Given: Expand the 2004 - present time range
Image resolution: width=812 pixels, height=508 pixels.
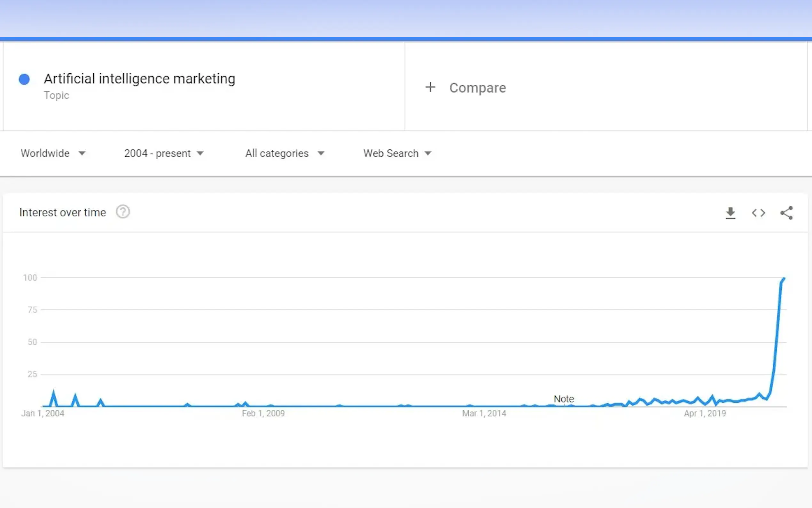Looking at the screenshot, I should pos(164,154).
